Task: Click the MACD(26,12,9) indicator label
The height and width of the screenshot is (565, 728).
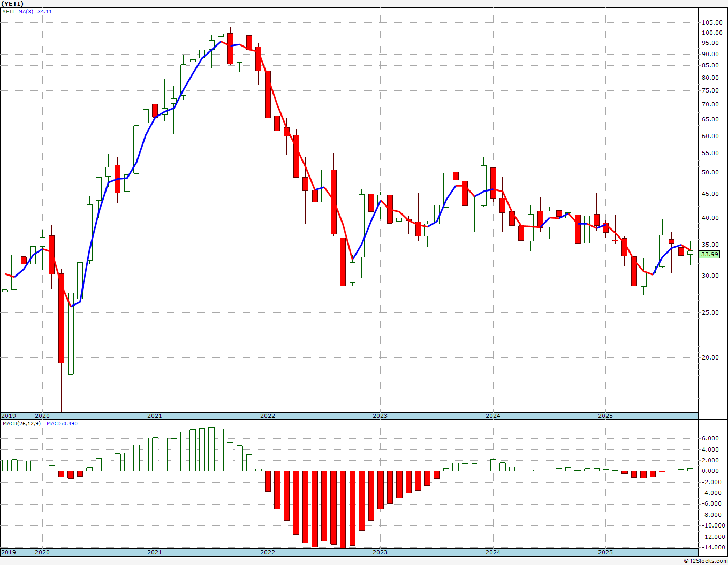Action: click(x=21, y=424)
